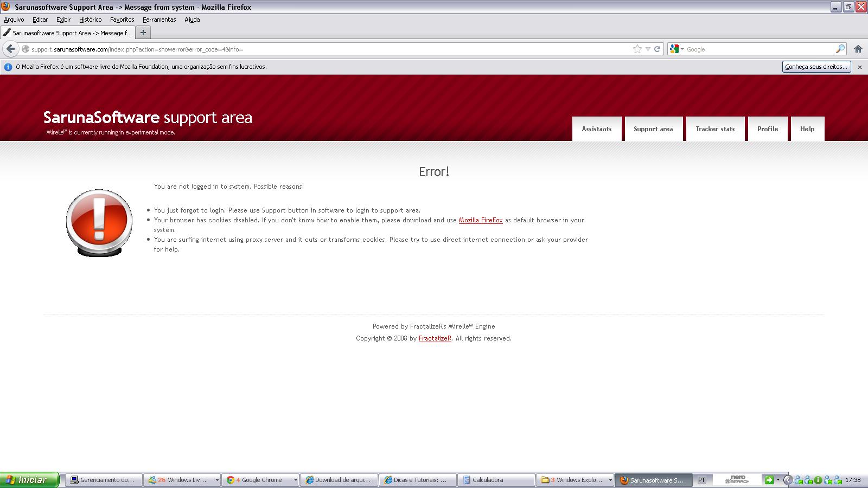Open the Ajuda menu
This screenshot has height=488, width=868.
click(x=192, y=20)
